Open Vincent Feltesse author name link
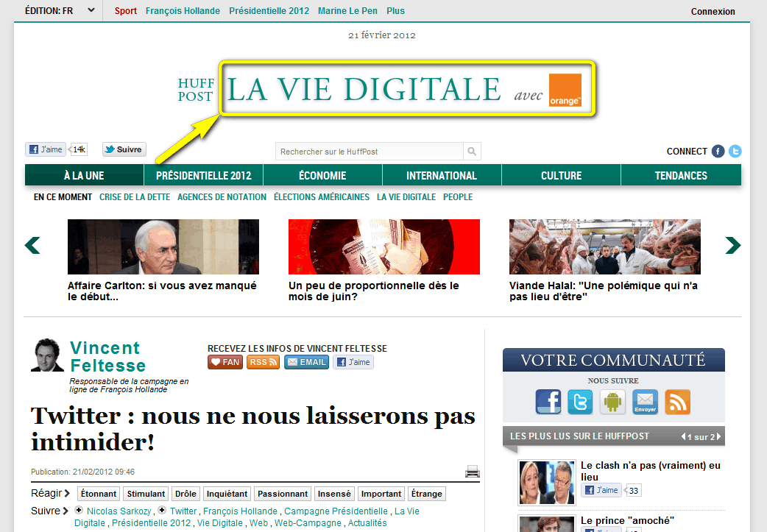The image size is (767, 532). pyautogui.click(x=107, y=356)
